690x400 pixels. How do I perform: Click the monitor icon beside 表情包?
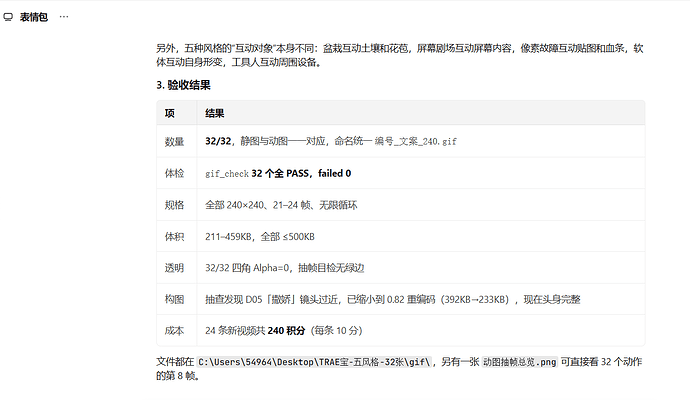[8, 17]
